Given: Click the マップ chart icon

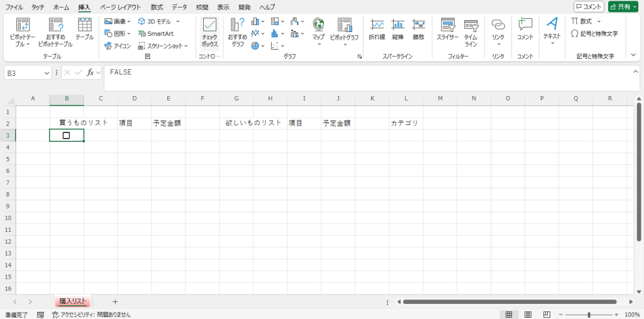Looking at the screenshot, I should point(318,29).
